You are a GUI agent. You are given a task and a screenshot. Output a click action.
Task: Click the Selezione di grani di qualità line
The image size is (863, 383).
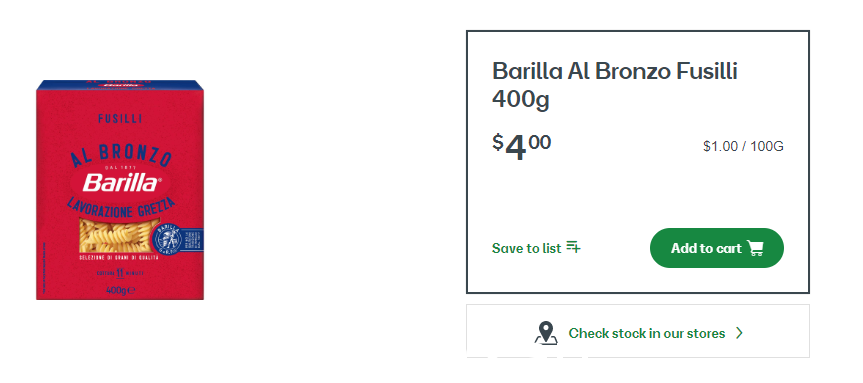click(x=119, y=258)
